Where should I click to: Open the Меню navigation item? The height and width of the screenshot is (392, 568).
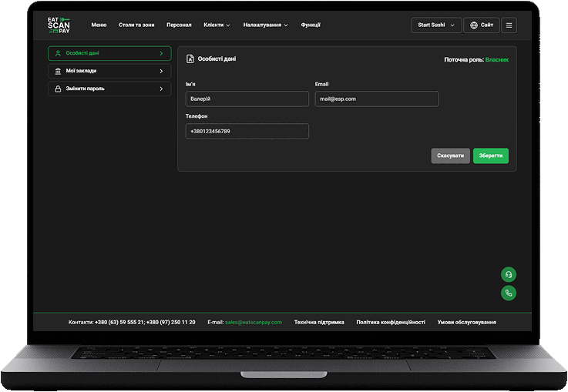point(99,25)
